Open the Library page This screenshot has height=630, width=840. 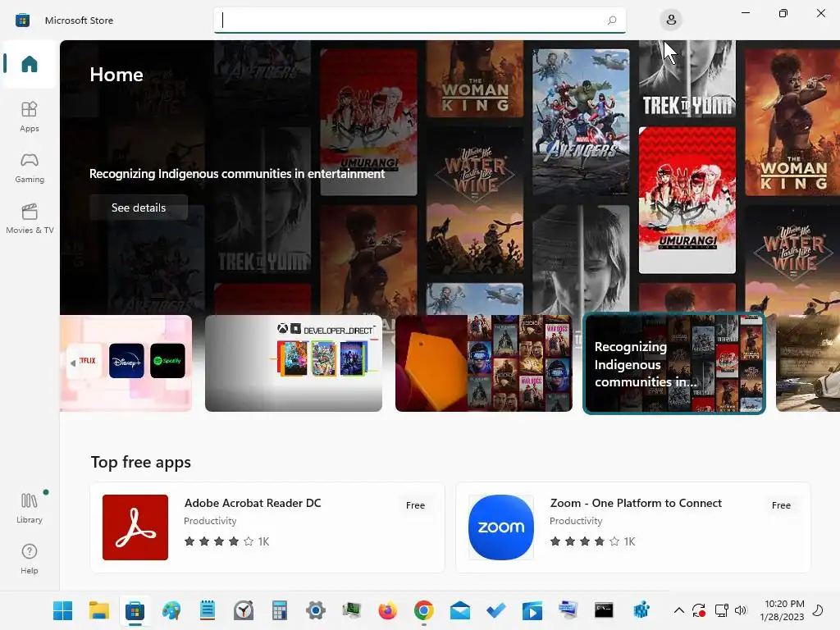point(30,508)
